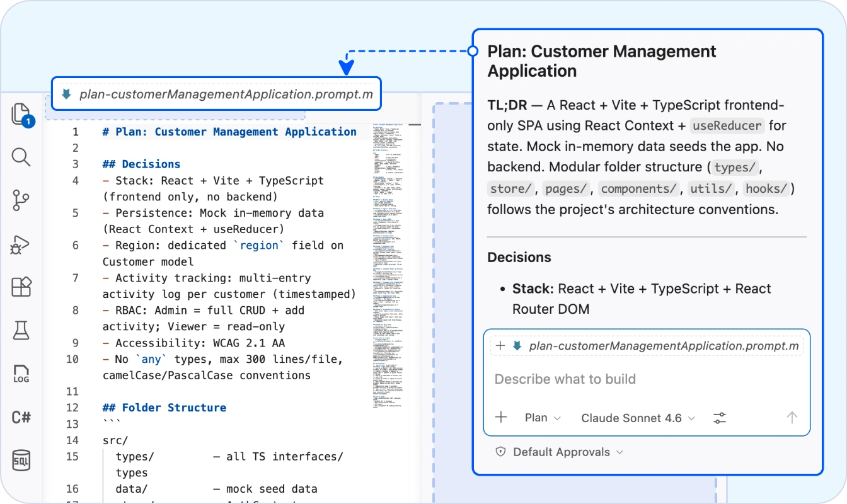Click the 'pages/' code chip in chat
Image resolution: width=847 pixels, height=504 pixels.
[x=567, y=188]
